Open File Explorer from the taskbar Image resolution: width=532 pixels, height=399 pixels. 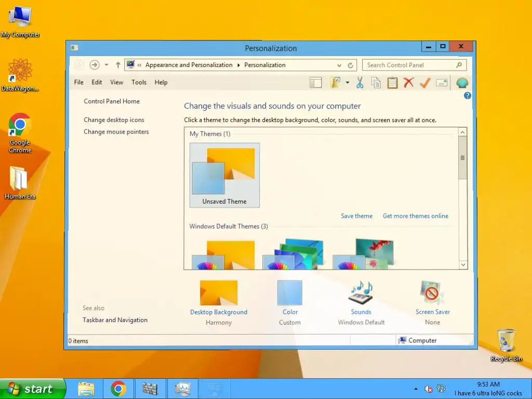[86, 389]
